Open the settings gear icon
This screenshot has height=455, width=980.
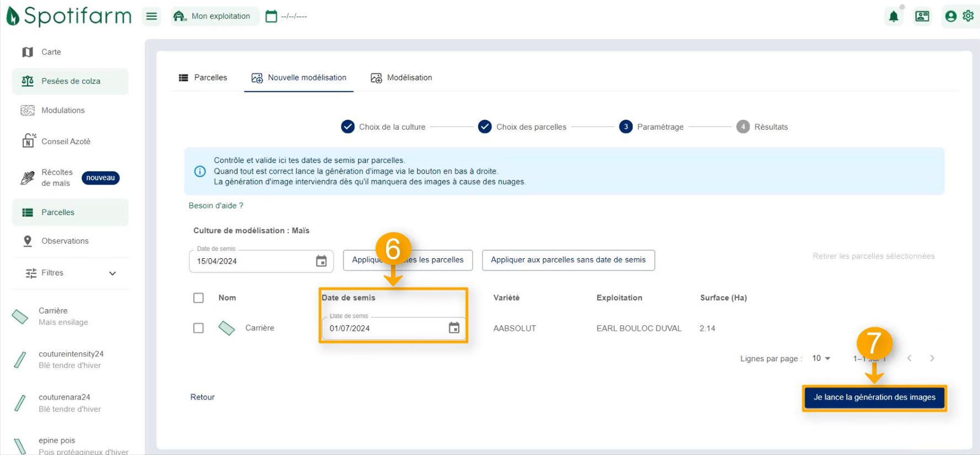click(968, 16)
